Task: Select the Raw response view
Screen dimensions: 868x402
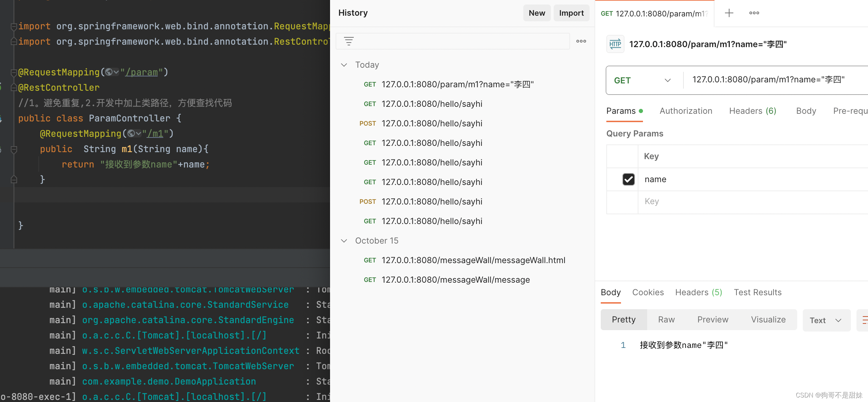Action: (666, 320)
